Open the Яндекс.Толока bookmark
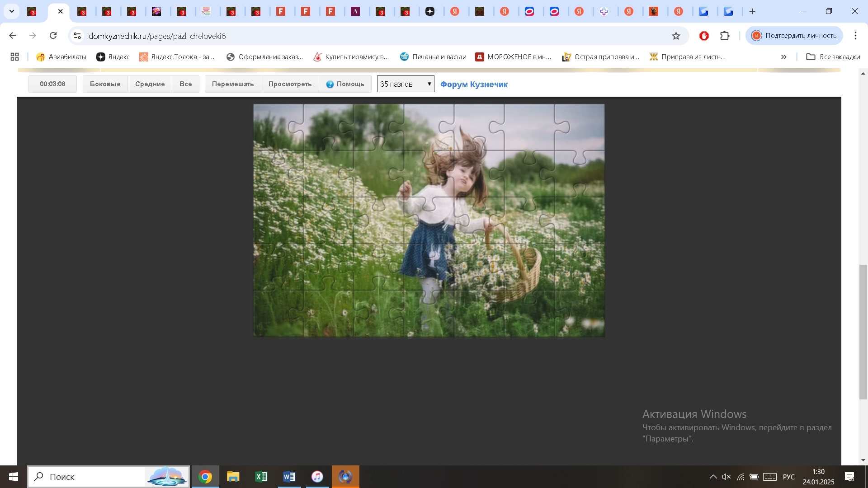This screenshot has height=488, width=868. point(177,56)
